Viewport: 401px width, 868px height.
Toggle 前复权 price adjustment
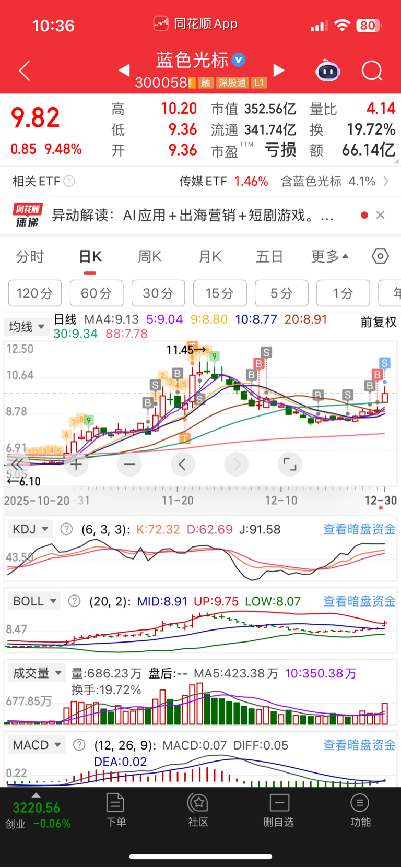point(379,322)
